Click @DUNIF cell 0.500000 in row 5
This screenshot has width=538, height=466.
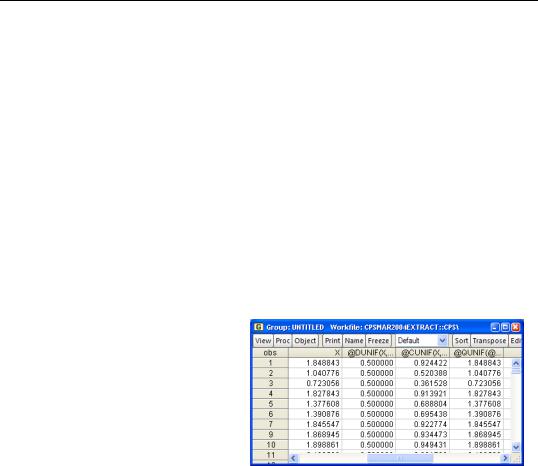[x=369, y=404]
